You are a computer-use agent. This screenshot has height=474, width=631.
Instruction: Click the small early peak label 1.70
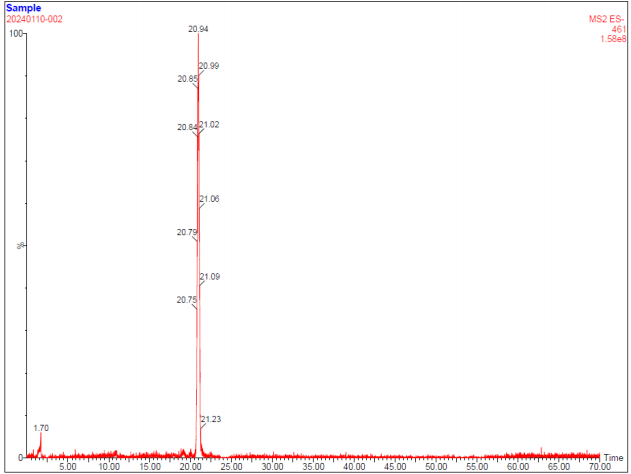point(41,428)
